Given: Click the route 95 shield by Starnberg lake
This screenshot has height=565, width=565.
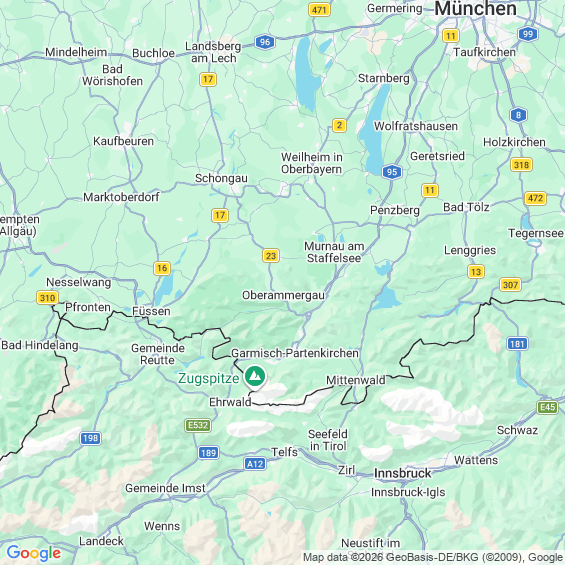Looking at the screenshot, I should [x=392, y=172].
